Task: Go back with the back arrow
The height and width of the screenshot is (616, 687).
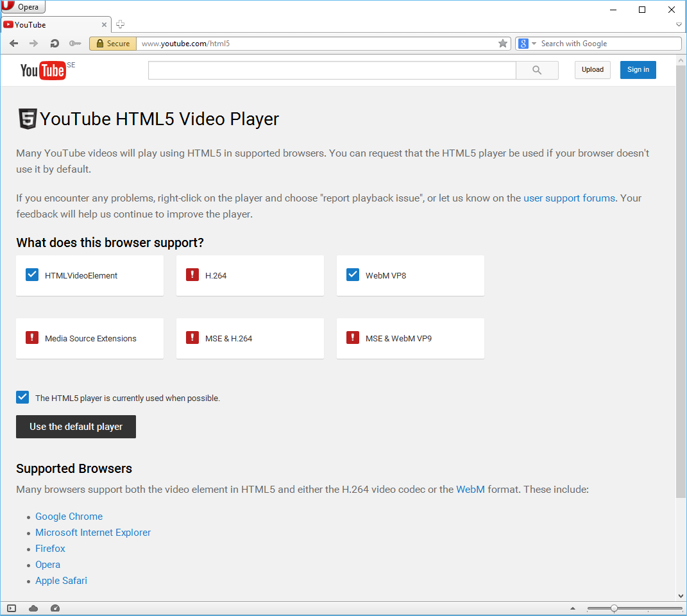Action: 14,44
